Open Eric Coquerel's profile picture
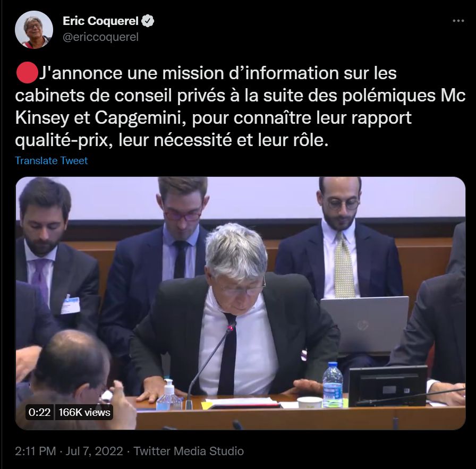Screen dimensions: 476x469 pyautogui.click(x=33, y=30)
